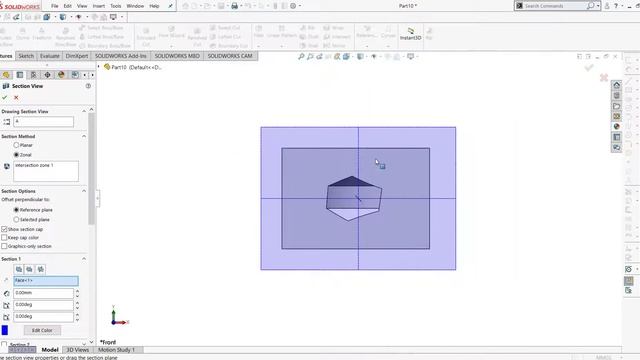Open the print button dropdown arrow
This screenshot has width=640, height=360.
tap(241, 6)
